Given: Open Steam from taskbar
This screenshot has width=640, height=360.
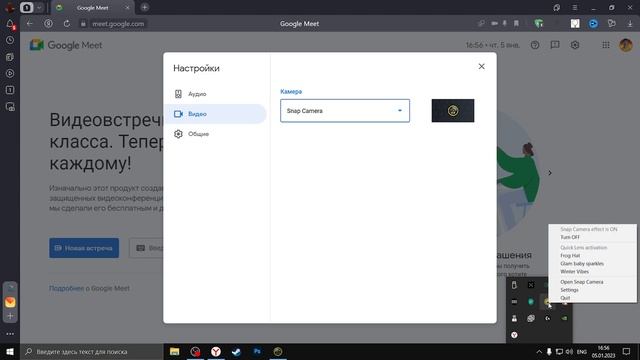Looking at the screenshot, I should [x=236, y=351].
